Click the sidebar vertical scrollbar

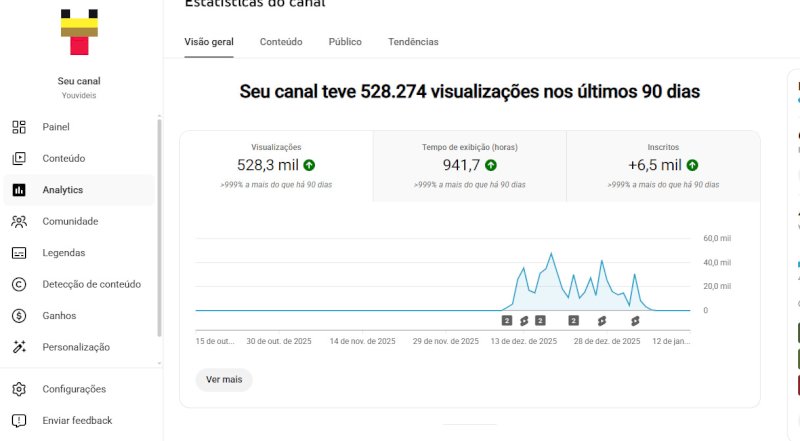(x=159, y=227)
